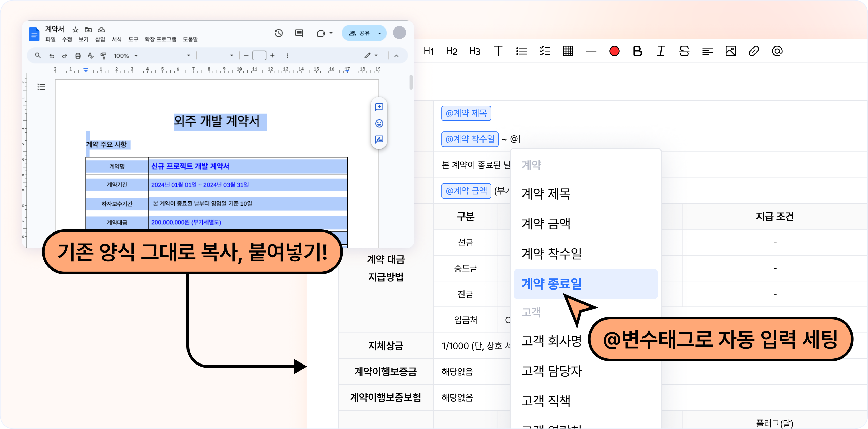The height and width of the screenshot is (429, 868).
Task: Insert an image via picture icon
Action: [730, 51]
